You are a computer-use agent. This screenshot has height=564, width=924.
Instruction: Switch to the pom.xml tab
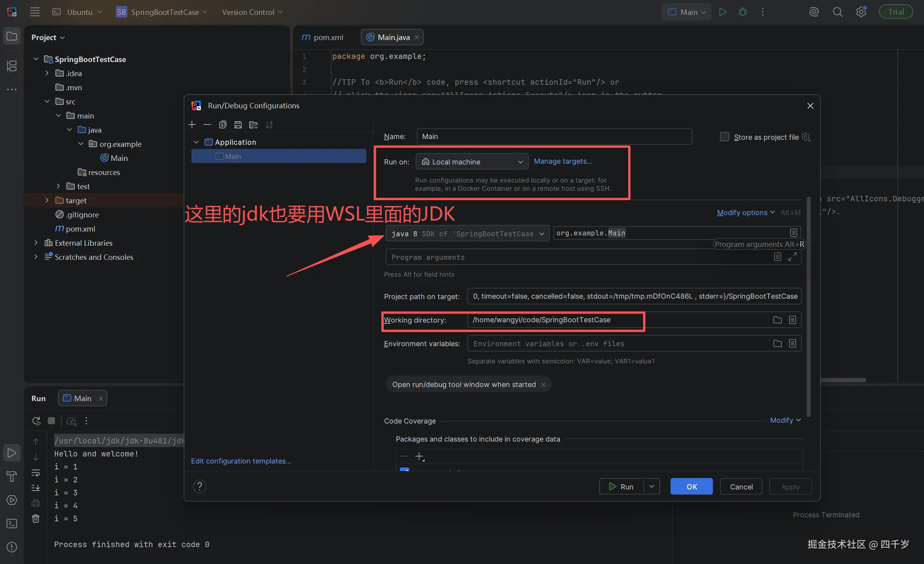point(327,37)
